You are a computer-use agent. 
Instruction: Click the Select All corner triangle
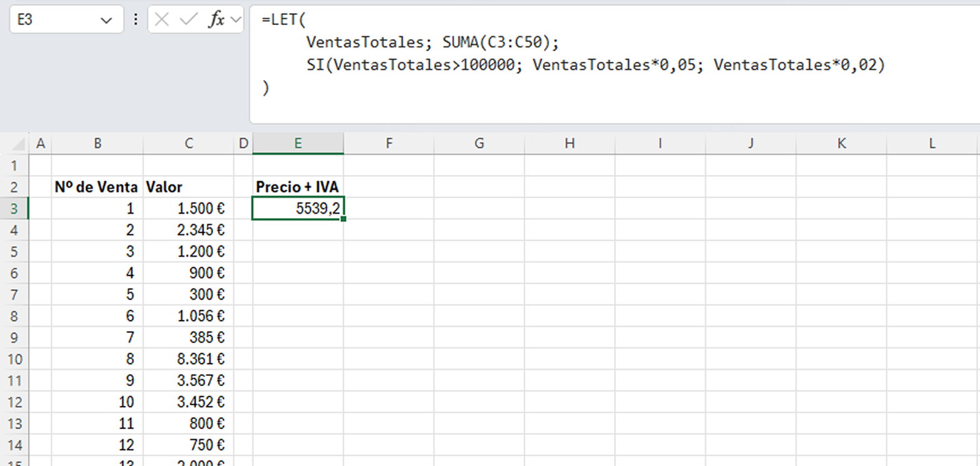click(19, 144)
